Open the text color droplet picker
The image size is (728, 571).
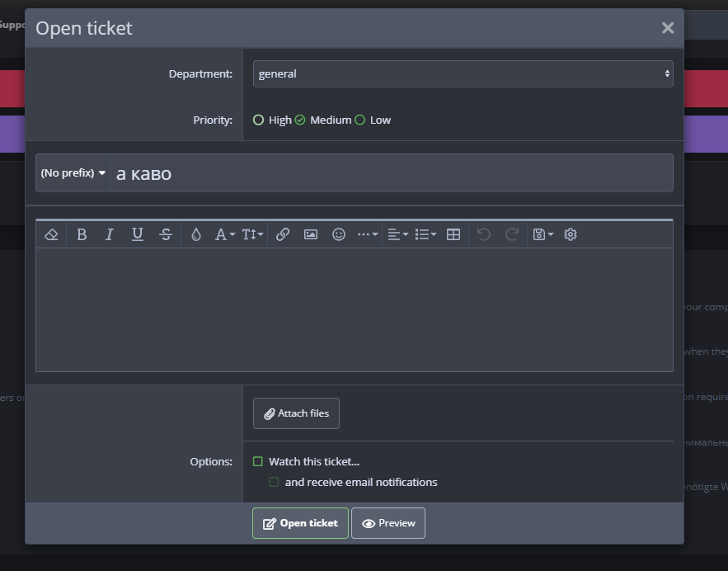(195, 234)
